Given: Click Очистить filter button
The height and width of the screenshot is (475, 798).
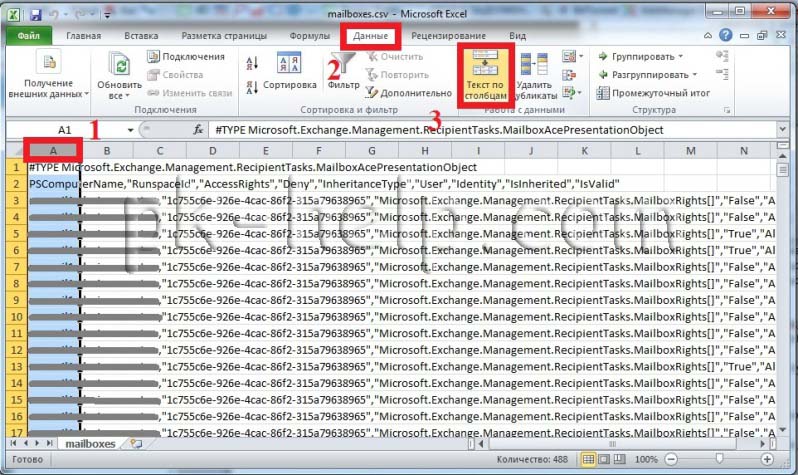Looking at the screenshot, I should (x=395, y=57).
